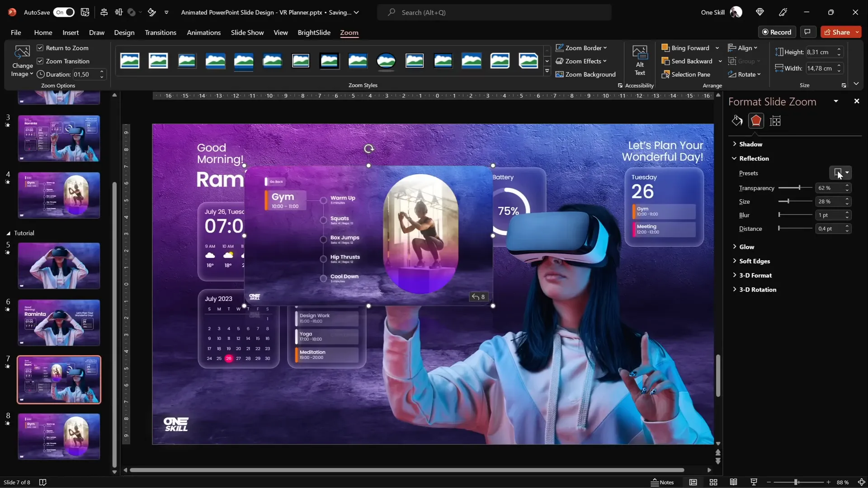The image size is (868, 488).
Task: Select the Effects pentagon tab icon
Action: click(756, 121)
